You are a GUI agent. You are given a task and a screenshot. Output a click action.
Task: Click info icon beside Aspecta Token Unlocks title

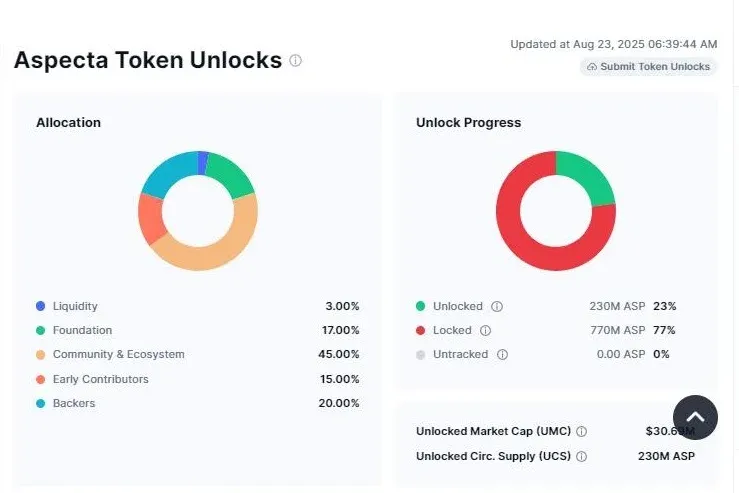click(296, 60)
